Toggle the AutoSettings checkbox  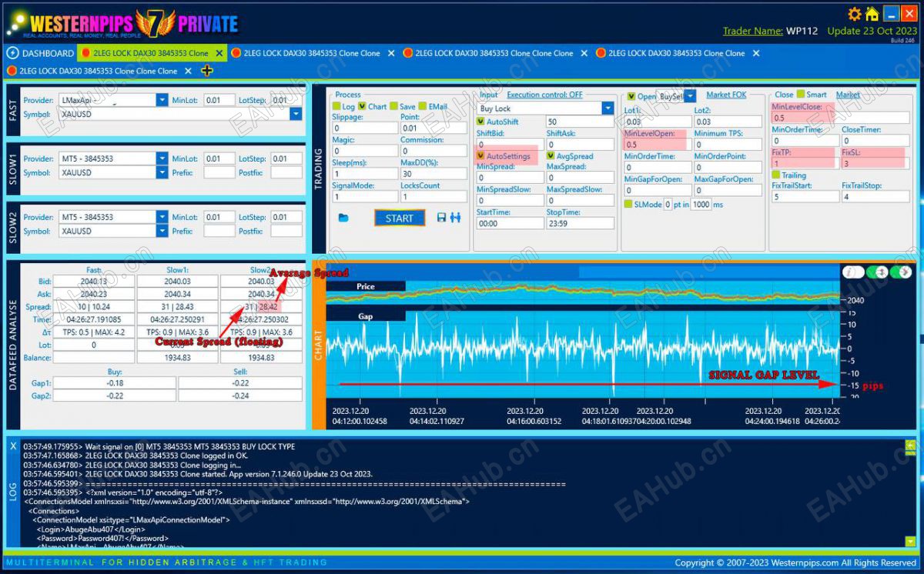click(481, 156)
